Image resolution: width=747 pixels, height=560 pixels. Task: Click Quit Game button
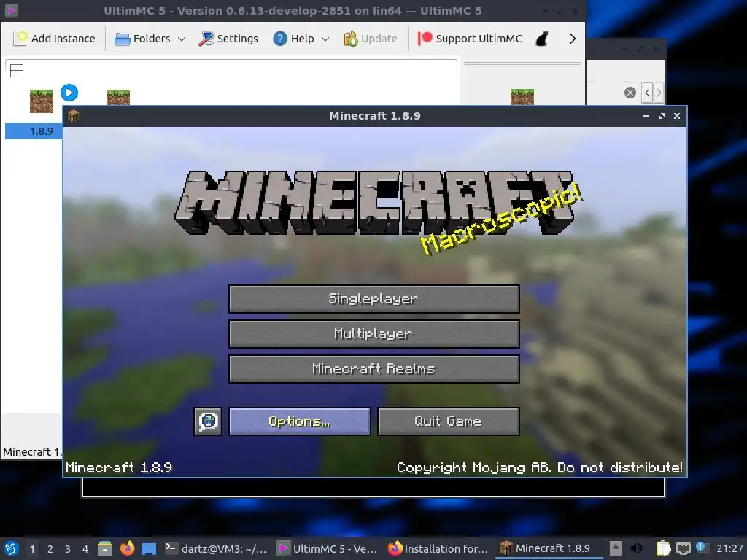pyautogui.click(x=449, y=421)
